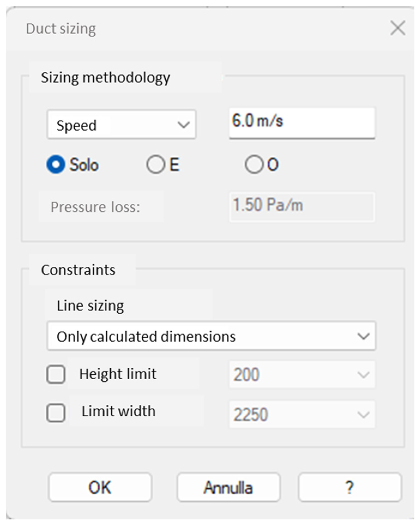Select the E radio option
This screenshot has width=420, height=525.
tap(155, 165)
